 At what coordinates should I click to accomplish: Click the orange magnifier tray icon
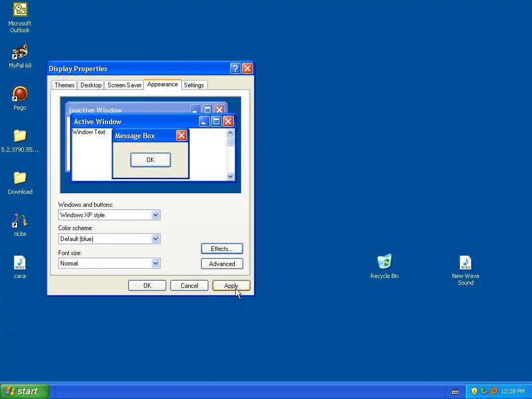[x=494, y=391]
